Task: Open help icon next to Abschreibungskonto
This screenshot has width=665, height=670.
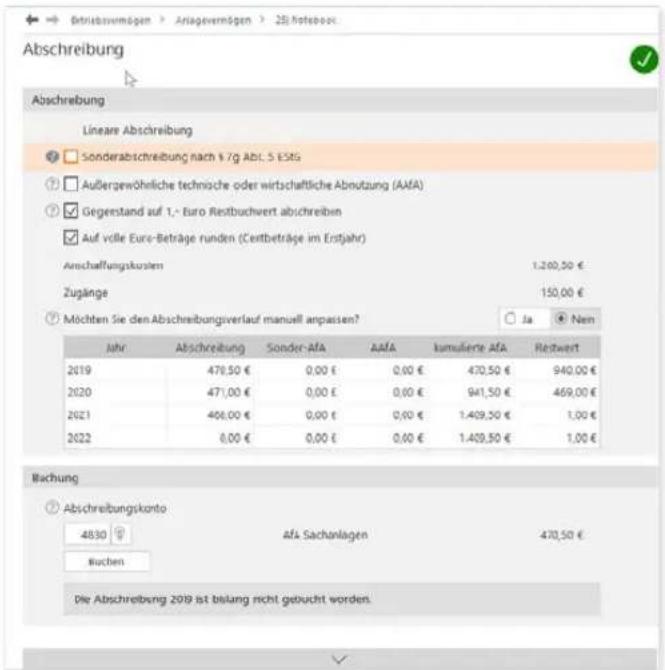Action: point(52,508)
